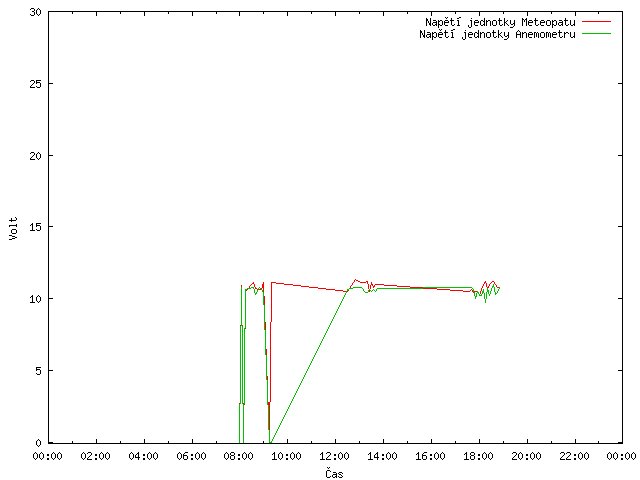Click the x-axis label 20:00
Screen dimensions: 640x480
point(527,456)
